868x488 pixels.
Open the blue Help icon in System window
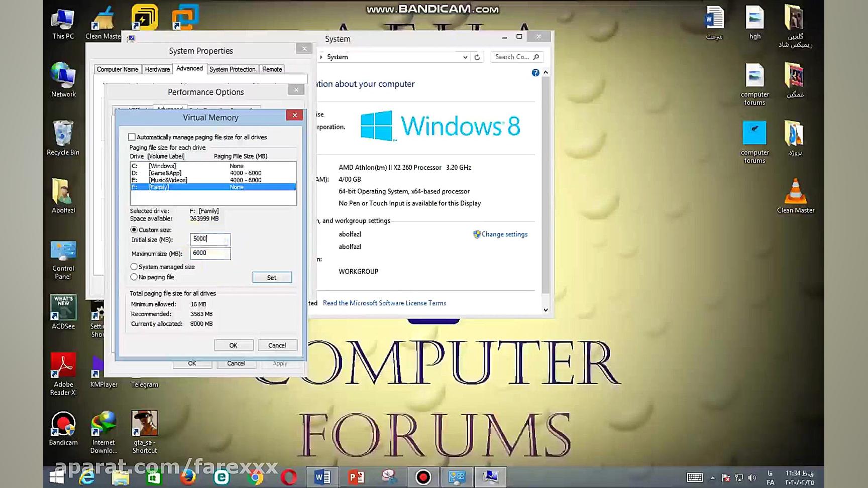tap(535, 73)
